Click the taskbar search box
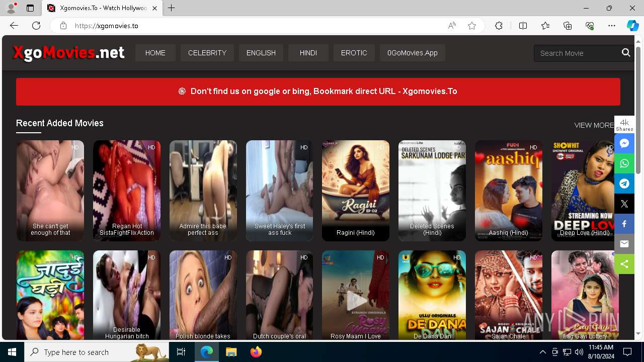Screen dimensions: 644x362 [97, 352]
